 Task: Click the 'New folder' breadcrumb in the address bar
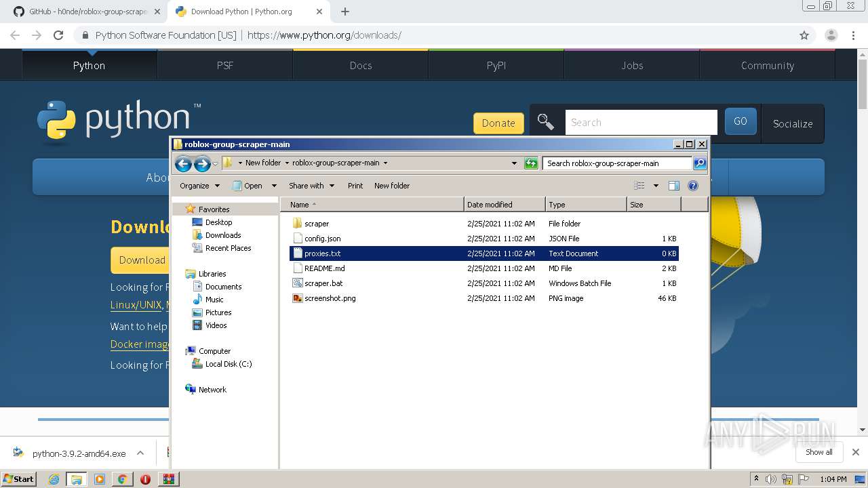tap(262, 163)
